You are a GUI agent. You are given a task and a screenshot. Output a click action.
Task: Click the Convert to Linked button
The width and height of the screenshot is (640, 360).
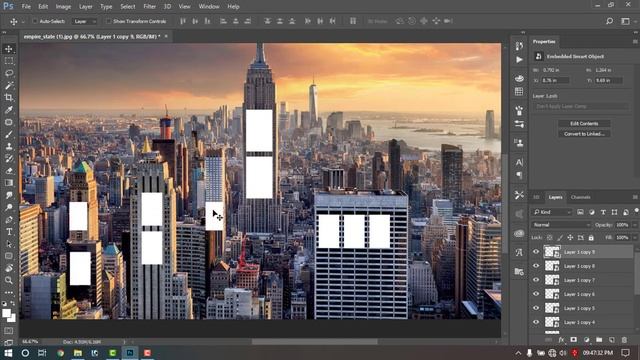(584, 134)
